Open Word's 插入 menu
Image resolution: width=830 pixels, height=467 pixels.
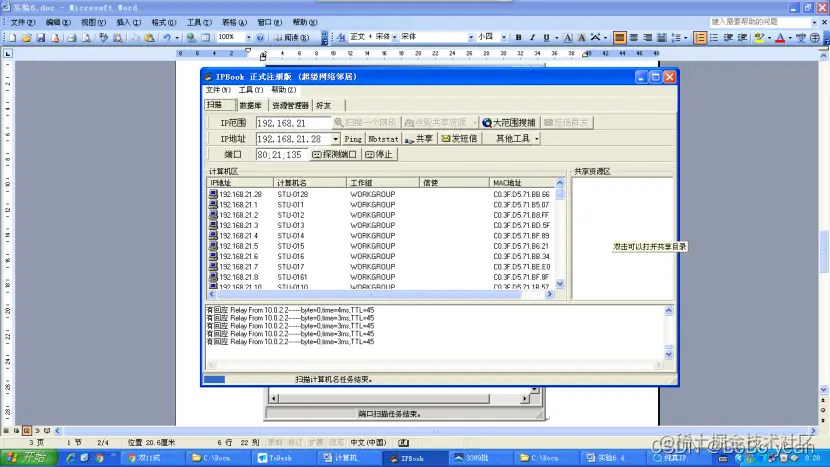click(128, 22)
